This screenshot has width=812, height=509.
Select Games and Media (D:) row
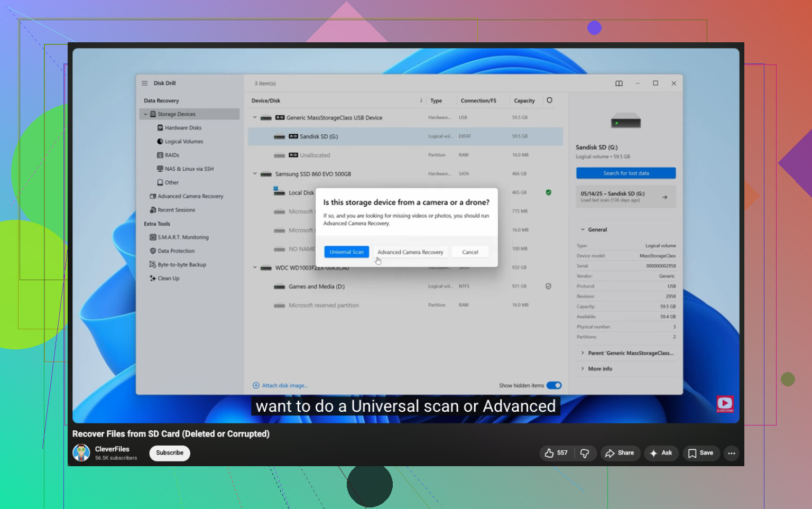point(405,286)
